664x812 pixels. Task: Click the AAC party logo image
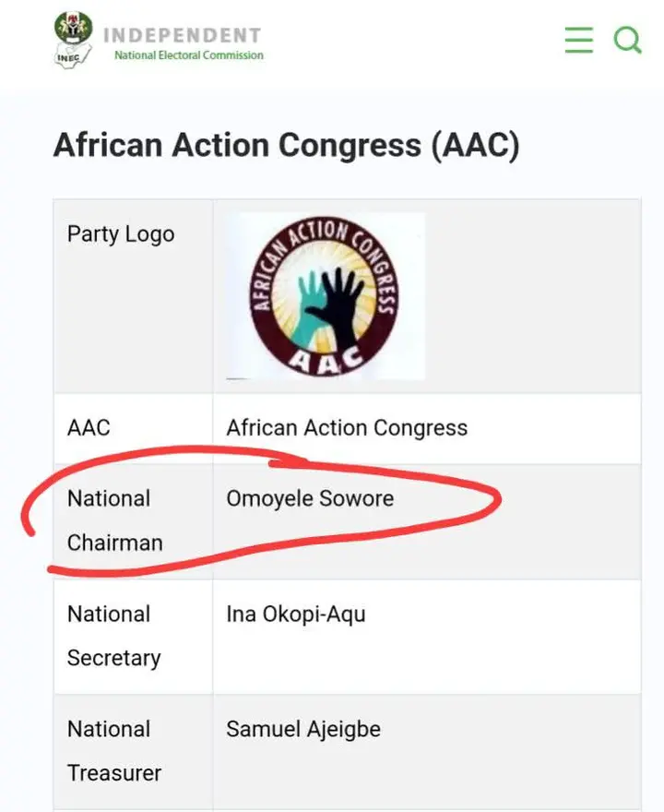pyautogui.click(x=326, y=296)
